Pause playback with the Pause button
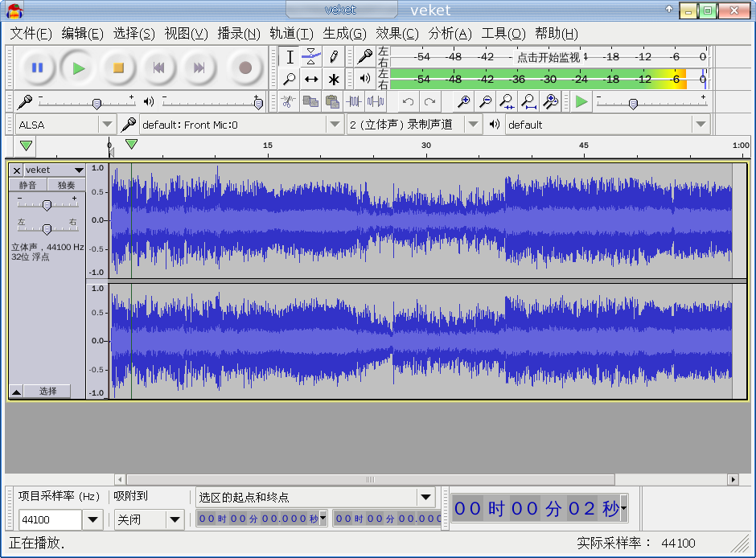Screen dimensions: 756x558 37,68
